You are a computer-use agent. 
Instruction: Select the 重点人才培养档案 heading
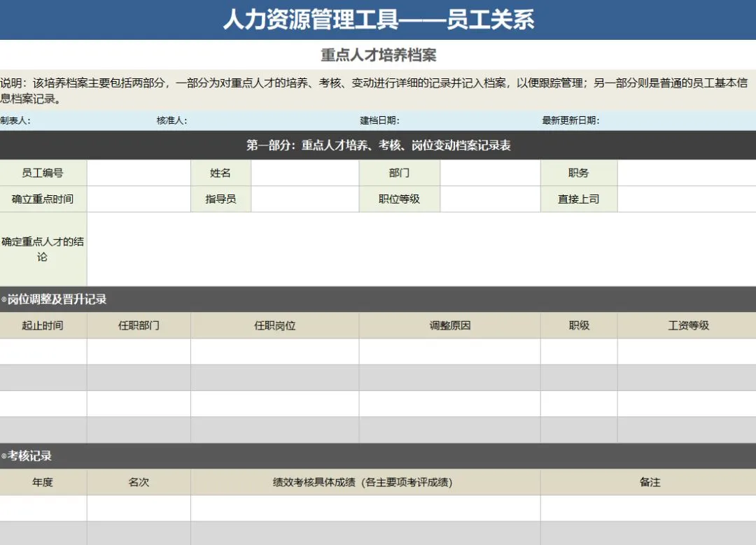tap(379, 55)
